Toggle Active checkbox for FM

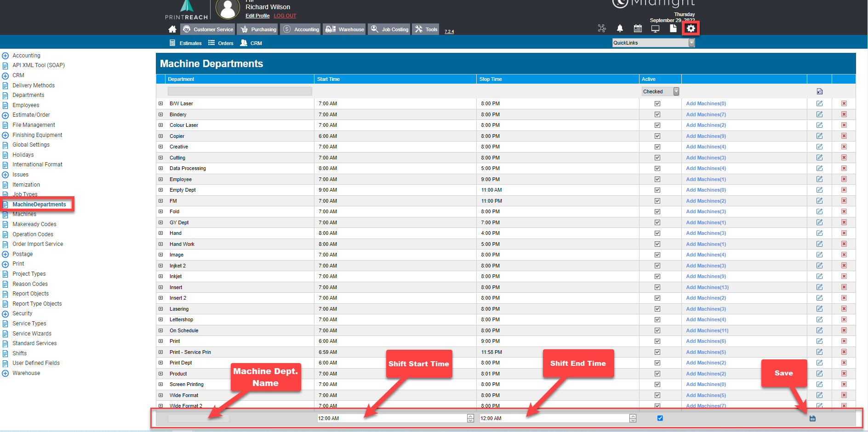pos(657,201)
